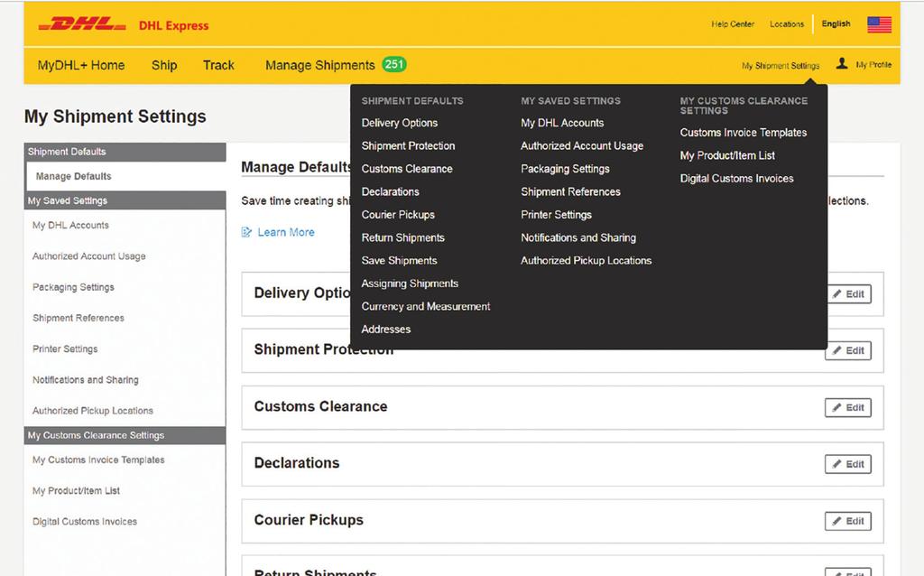
Task: Edit the Customs Clearance section
Action: [x=848, y=407]
